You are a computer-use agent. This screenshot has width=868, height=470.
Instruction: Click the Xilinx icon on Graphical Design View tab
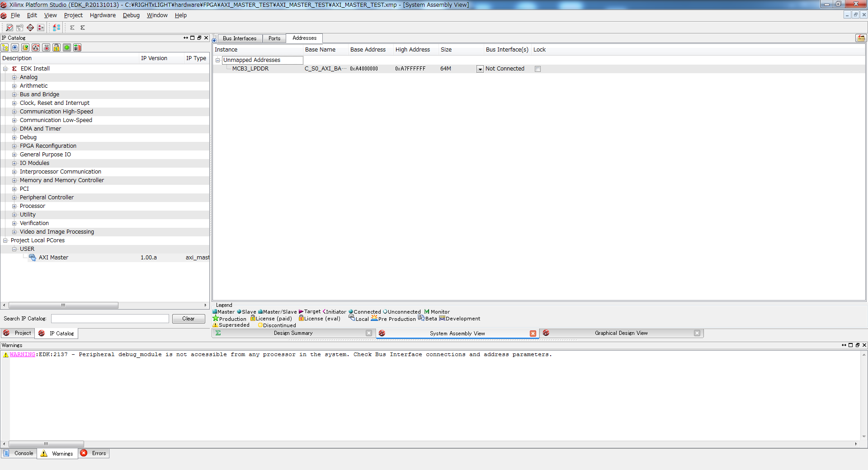546,333
